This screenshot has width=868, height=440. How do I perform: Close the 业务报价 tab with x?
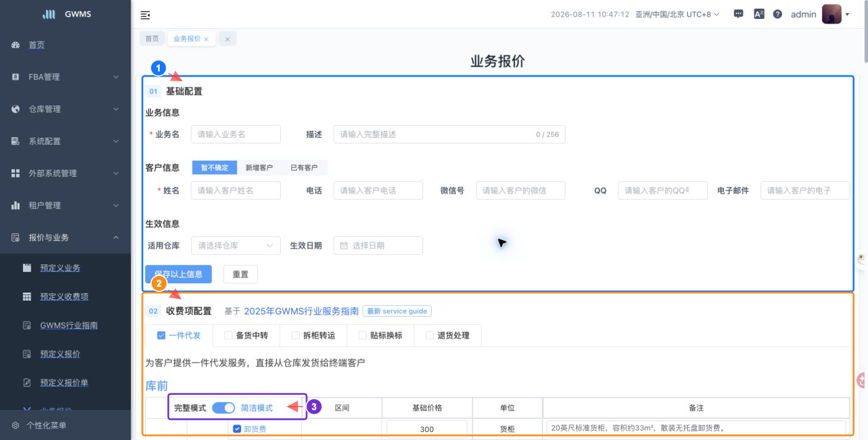click(206, 39)
